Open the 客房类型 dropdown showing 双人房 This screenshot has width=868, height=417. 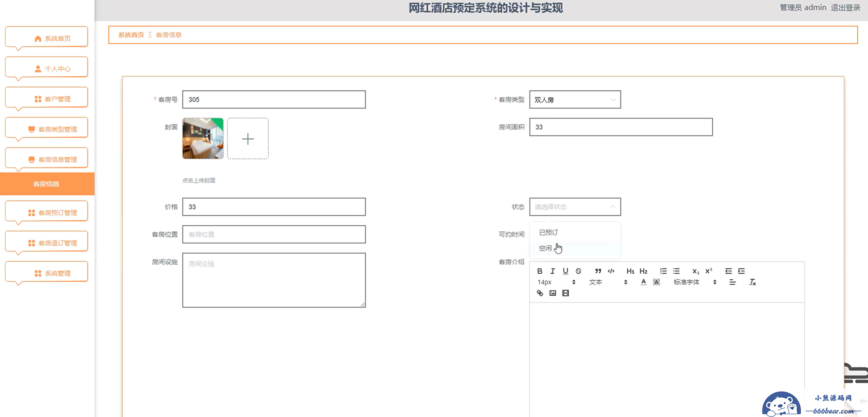click(575, 99)
